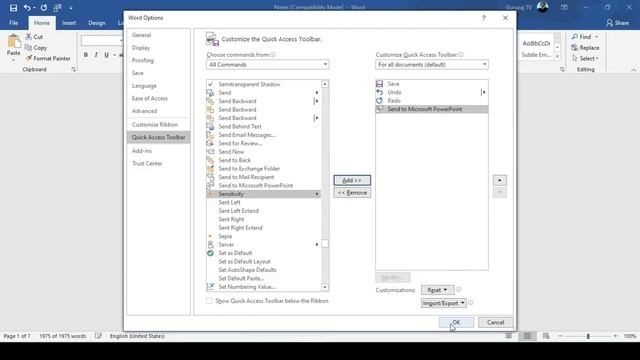Select Send to Microsoft PowerPoint in commands list
The image size is (640, 360).
[263, 186]
